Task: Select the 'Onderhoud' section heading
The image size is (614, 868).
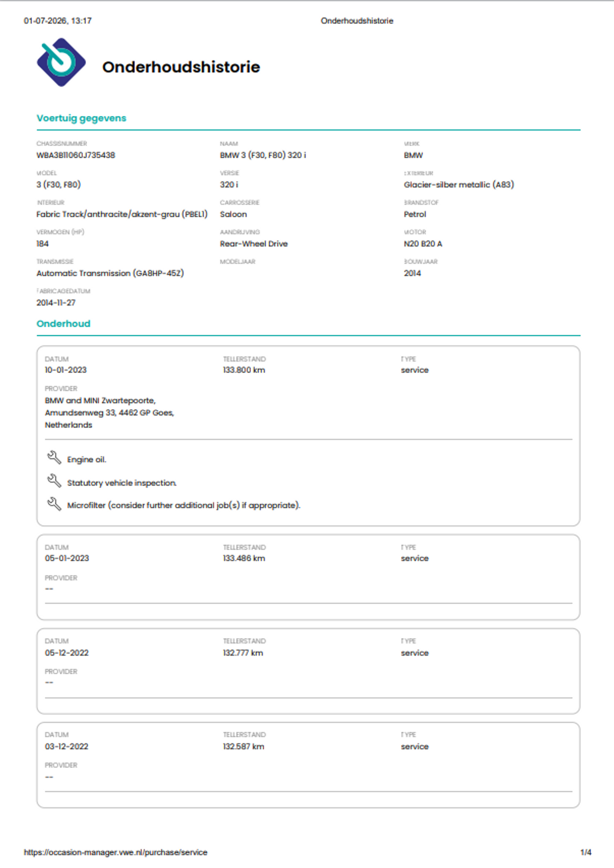Action: click(63, 324)
